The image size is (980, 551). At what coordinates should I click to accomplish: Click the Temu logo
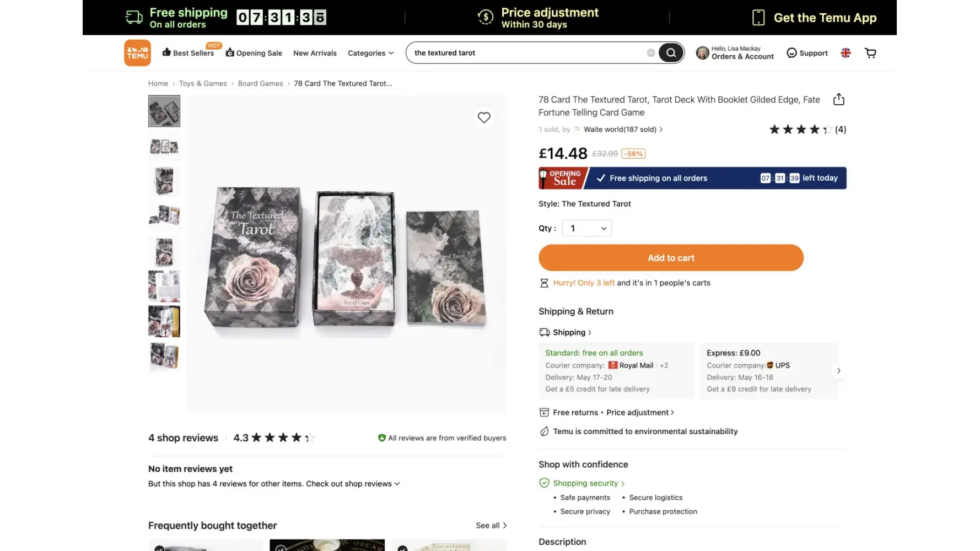137,53
